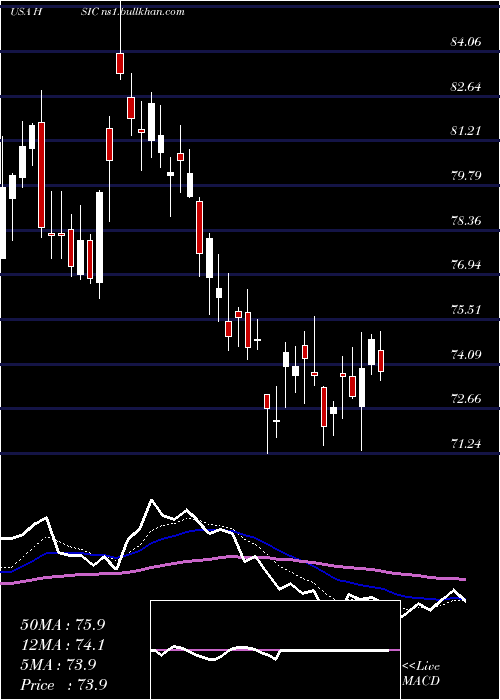This screenshot has width=500, height=700.
Task: Click the 74.09 price axis label
Action: click(x=466, y=354)
